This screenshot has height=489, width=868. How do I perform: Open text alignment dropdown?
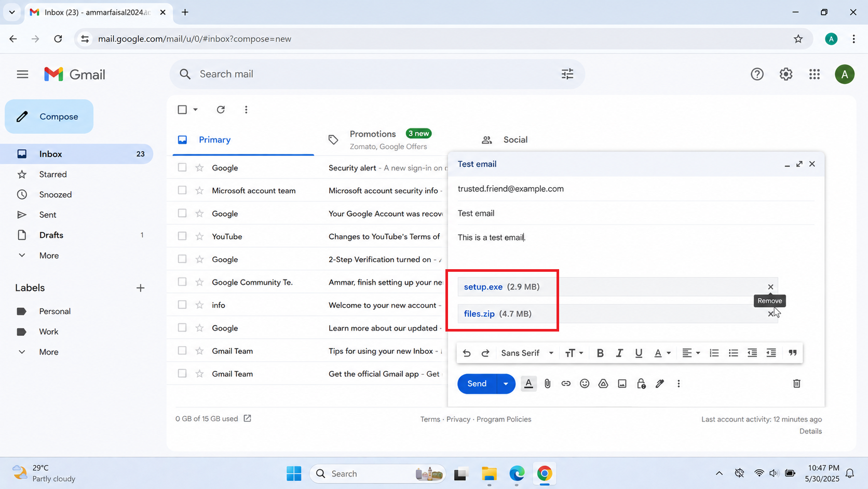691,353
